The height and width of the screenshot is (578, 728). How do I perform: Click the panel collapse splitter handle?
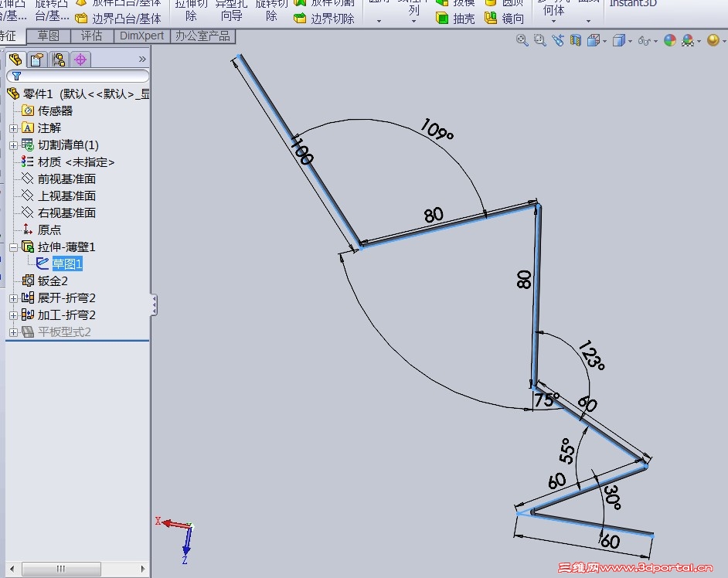(x=154, y=305)
